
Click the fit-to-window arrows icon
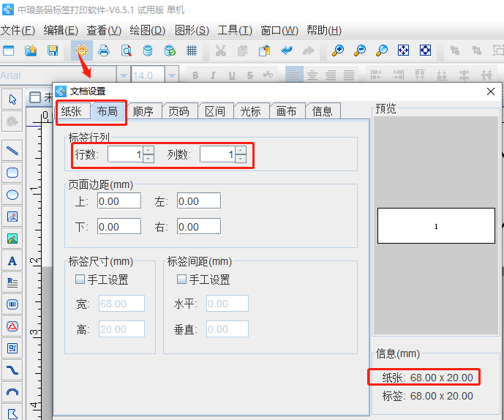(x=403, y=50)
